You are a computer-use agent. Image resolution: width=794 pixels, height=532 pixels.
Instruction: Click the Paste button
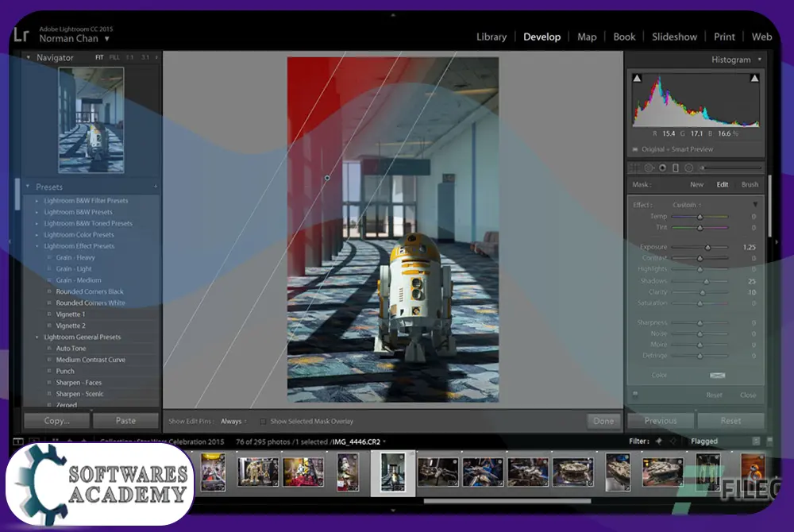tap(125, 421)
